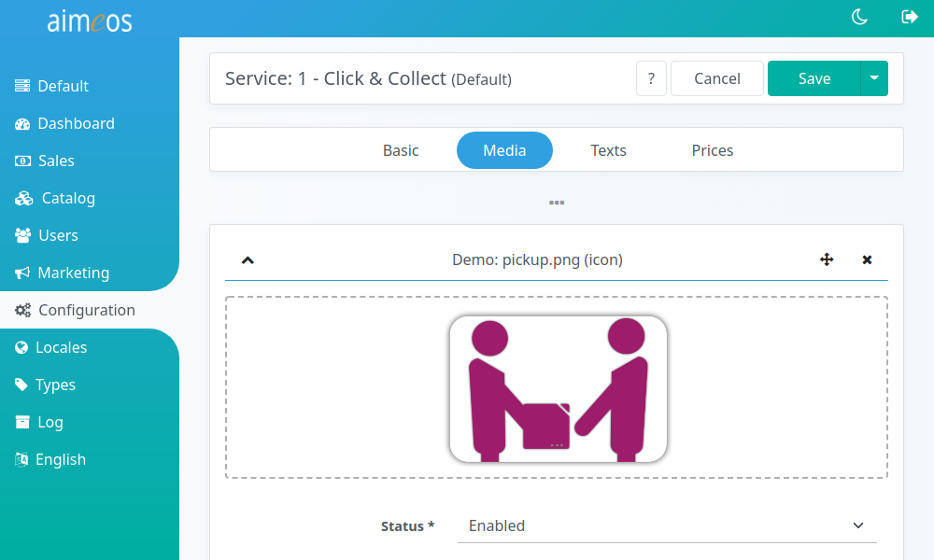Click the Catalog cubes icon

[x=24, y=198]
